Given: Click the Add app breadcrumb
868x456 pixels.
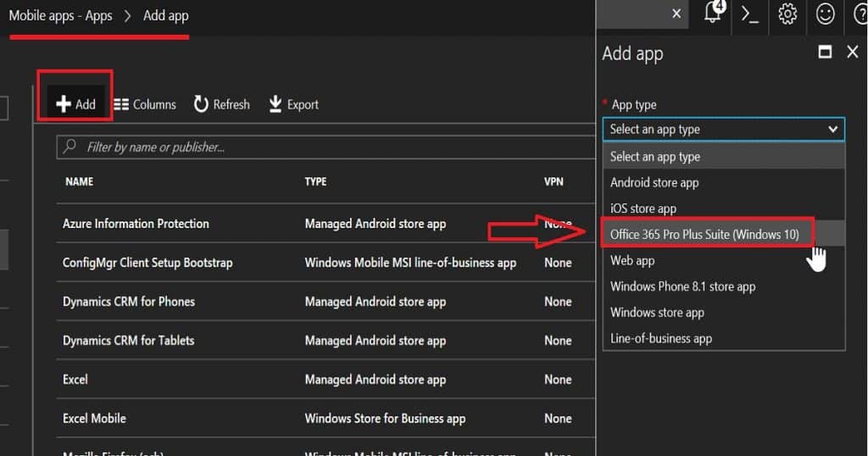Looking at the screenshot, I should (x=165, y=15).
